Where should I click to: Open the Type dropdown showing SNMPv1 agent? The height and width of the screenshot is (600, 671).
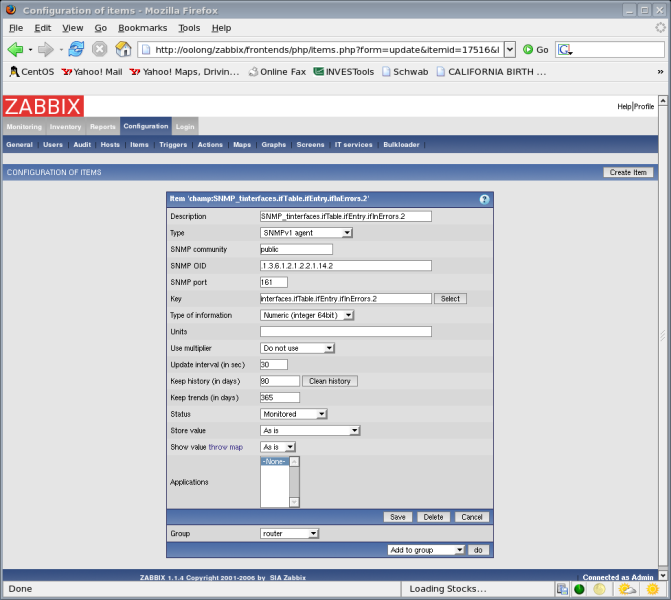click(306, 232)
